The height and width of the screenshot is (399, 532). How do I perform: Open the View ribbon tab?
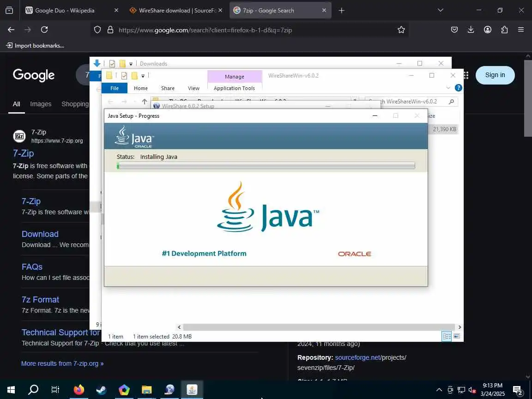[194, 88]
